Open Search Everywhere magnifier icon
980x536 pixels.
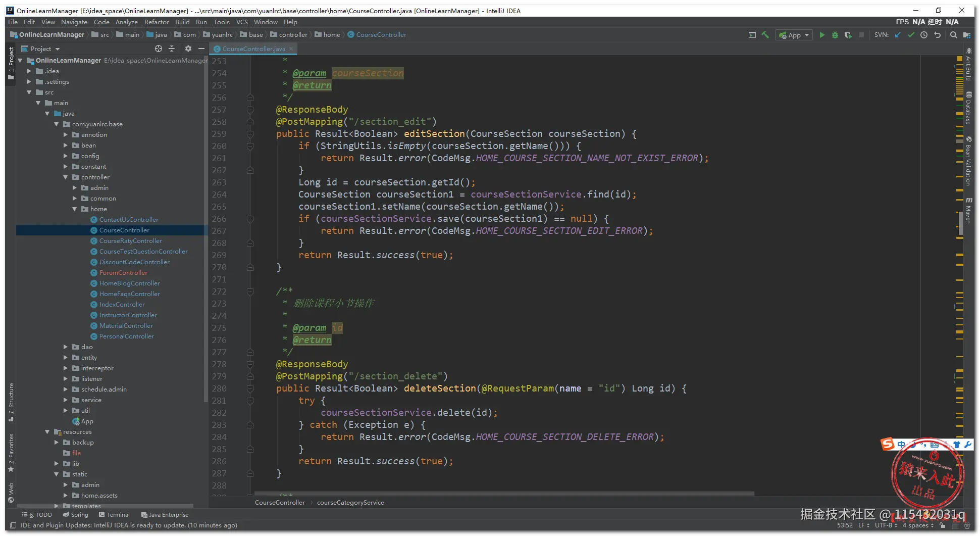pyautogui.click(x=953, y=35)
